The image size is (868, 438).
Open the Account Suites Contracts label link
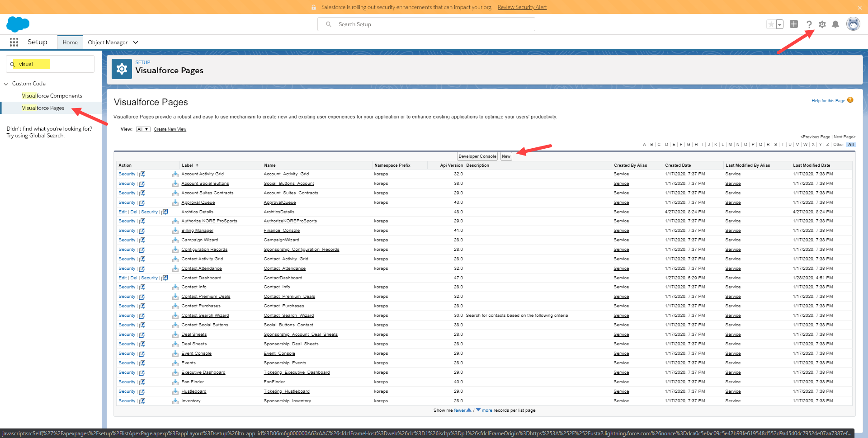click(208, 193)
